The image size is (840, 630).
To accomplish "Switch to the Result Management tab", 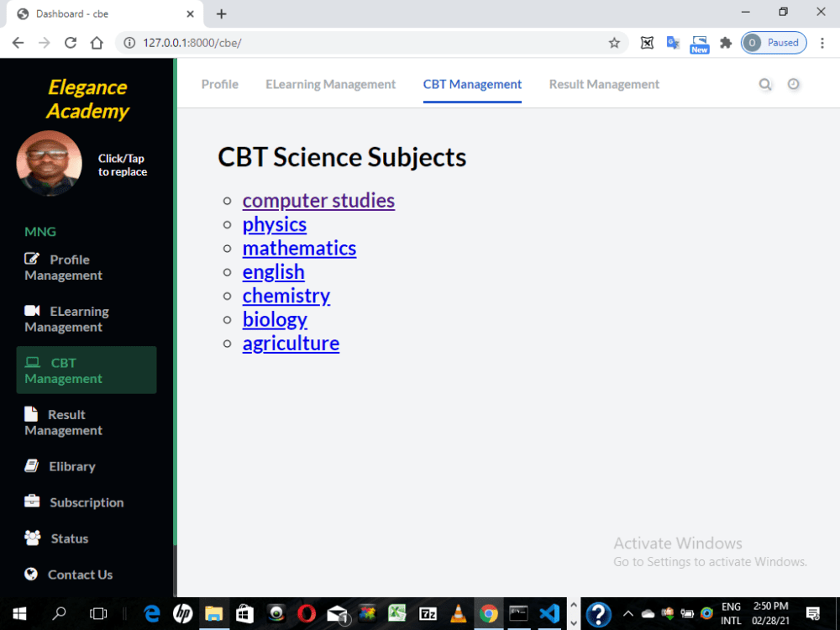I will tap(604, 84).
